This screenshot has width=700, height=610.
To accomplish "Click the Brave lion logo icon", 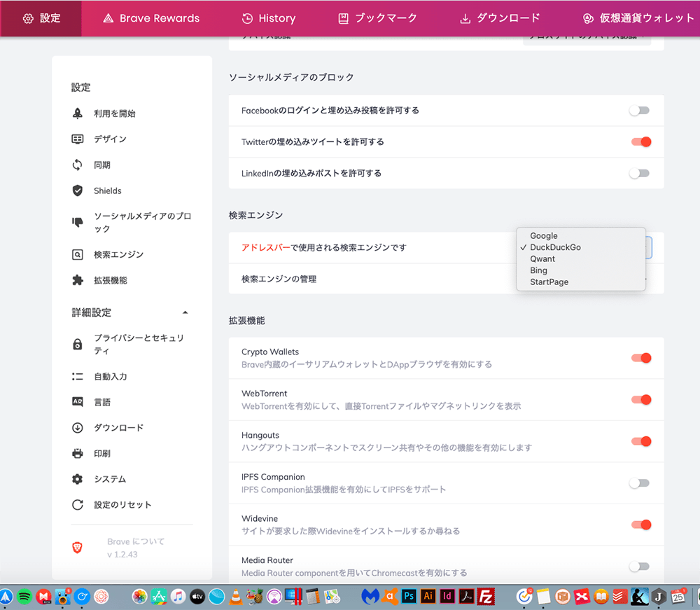I will tap(77, 548).
